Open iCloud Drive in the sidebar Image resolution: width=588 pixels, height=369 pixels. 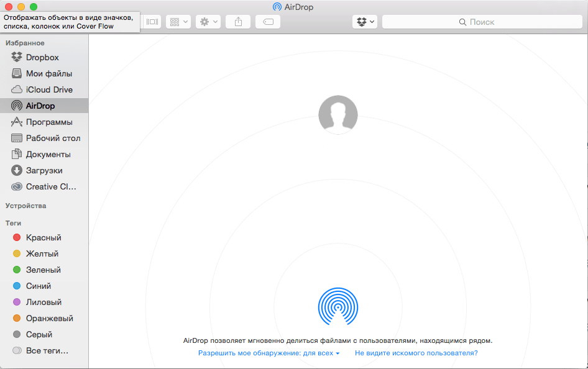(49, 89)
